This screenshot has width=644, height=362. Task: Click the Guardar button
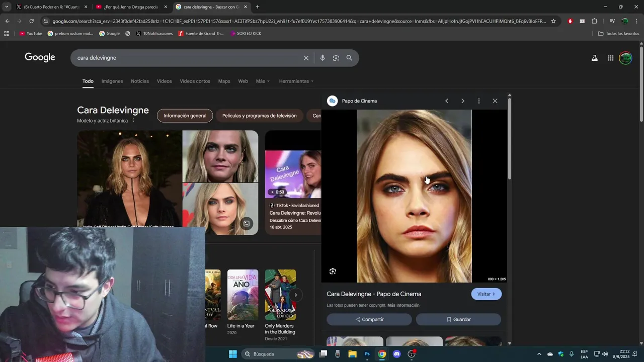[x=458, y=320]
